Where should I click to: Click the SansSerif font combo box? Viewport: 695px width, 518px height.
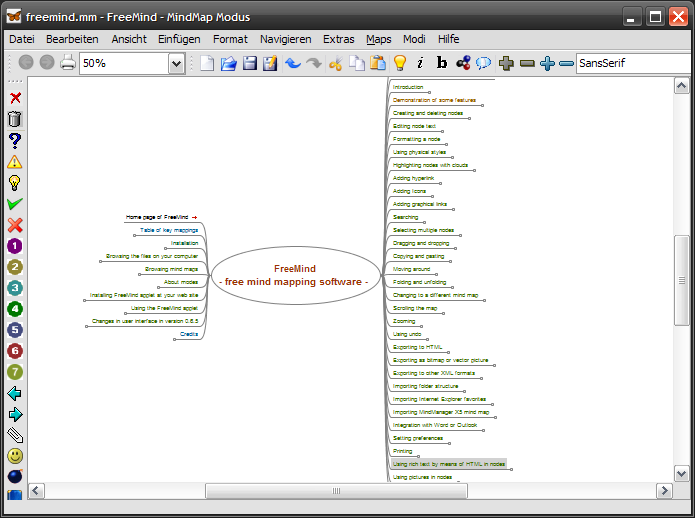pos(633,63)
